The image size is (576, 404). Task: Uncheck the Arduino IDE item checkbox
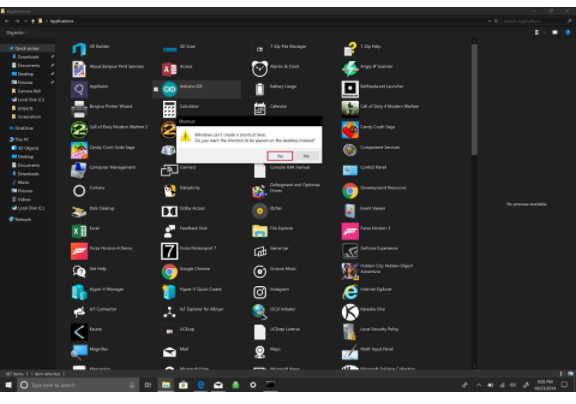(156, 89)
